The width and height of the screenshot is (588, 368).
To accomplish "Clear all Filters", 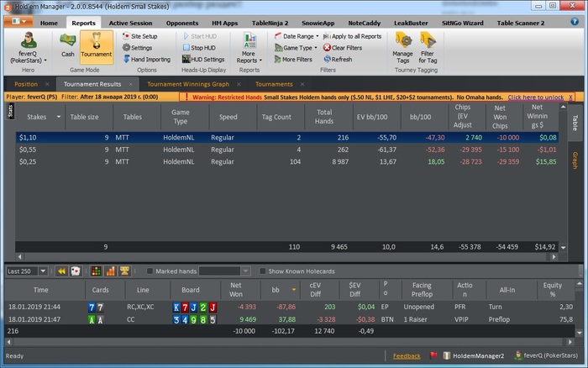I will (343, 48).
